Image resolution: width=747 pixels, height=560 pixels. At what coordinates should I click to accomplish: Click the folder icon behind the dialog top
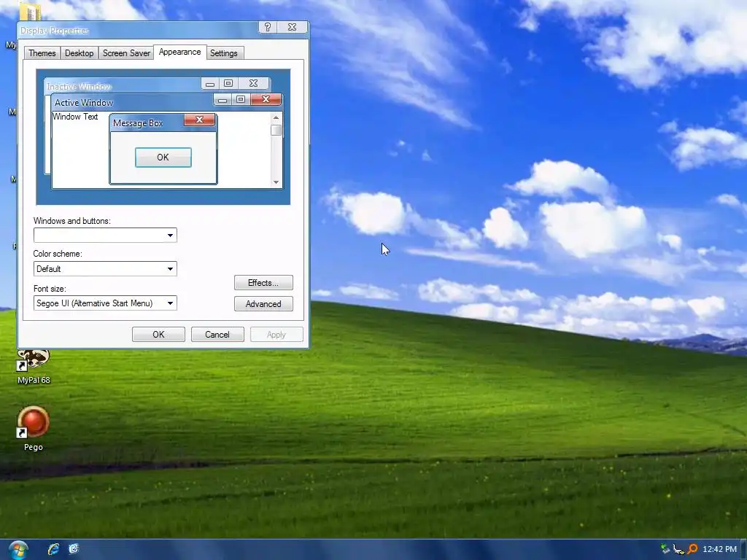[x=29, y=10]
